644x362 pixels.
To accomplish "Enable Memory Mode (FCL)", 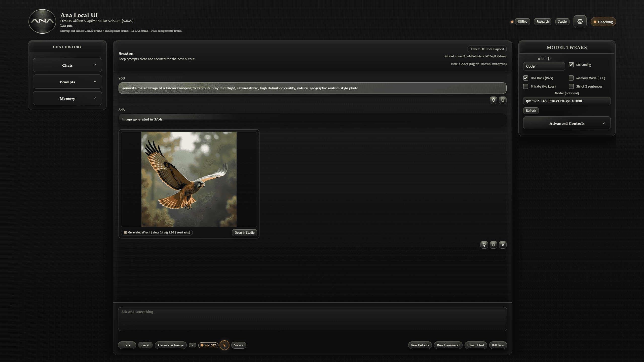I will pos(571,78).
